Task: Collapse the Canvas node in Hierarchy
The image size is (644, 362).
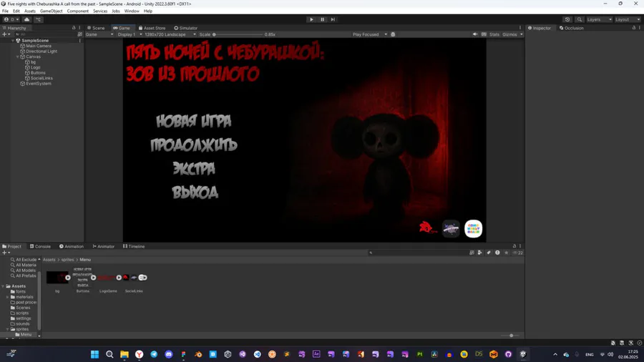Action: 18,57
